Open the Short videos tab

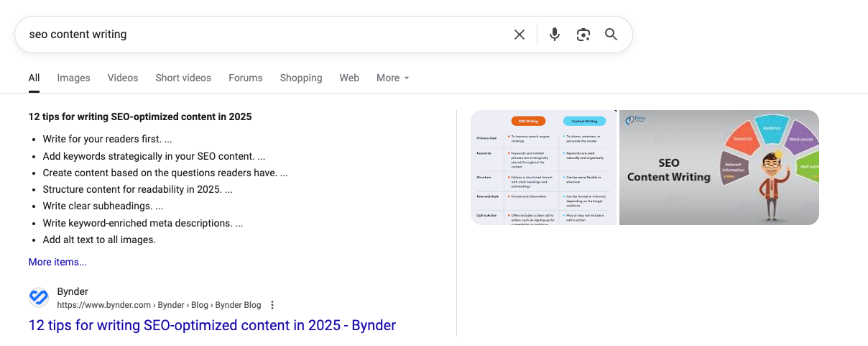click(x=183, y=78)
